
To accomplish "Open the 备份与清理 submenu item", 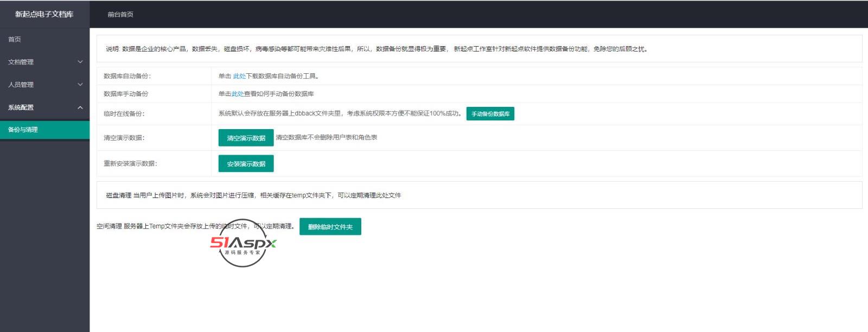I will point(23,130).
